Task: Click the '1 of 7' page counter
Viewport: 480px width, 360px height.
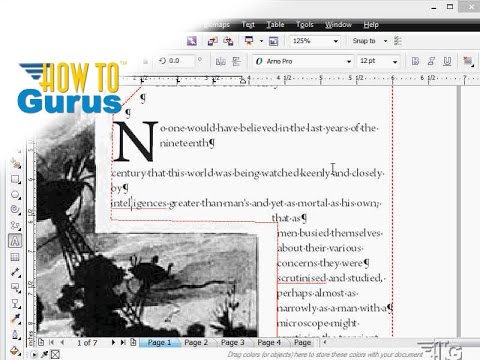Action: pos(87,343)
